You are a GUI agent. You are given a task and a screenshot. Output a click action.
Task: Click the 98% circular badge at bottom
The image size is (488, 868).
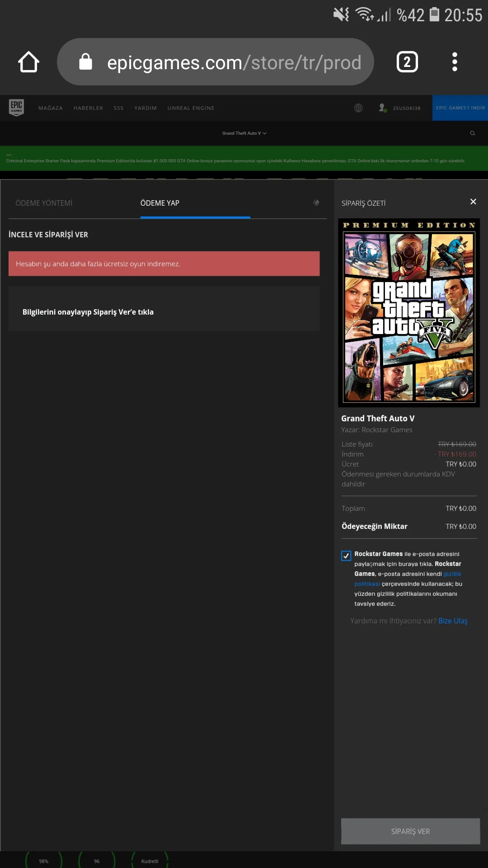(x=44, y=861)
